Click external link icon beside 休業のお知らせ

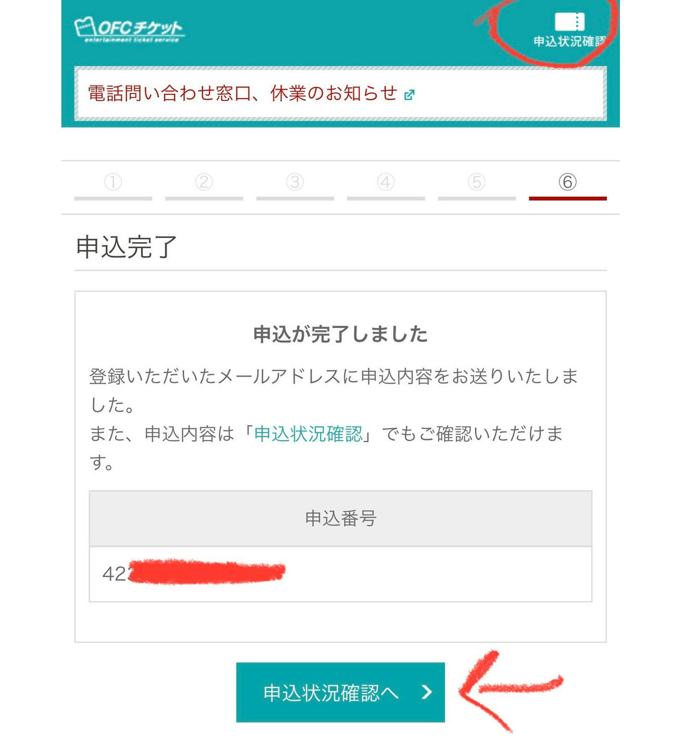click(410, 95)
